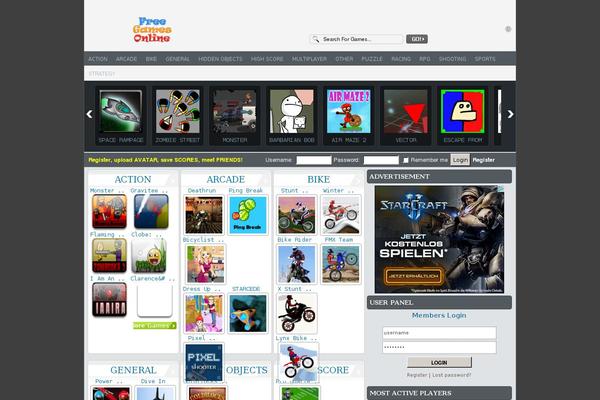
Task: Open the Air Maze 2 game thumbnail
Action: point(349,111)
